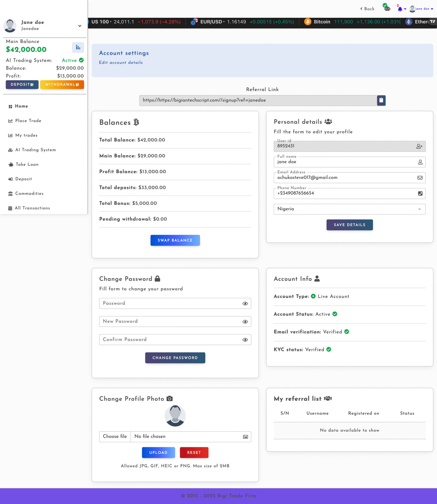Go to Place Trade in sidebar
The image size is (437, 504).
[28, 121]
